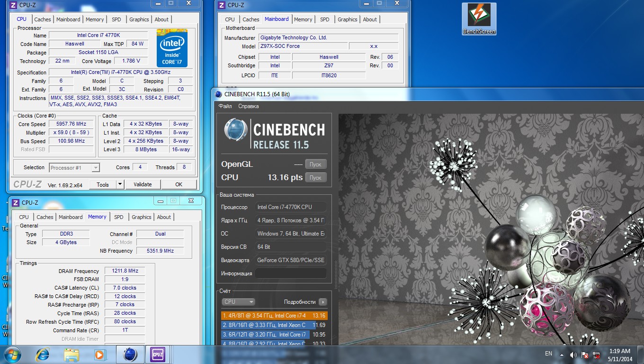Click the network connection tray icon
The width and height of the screenshot is (644, 364).
coord(597,355)
